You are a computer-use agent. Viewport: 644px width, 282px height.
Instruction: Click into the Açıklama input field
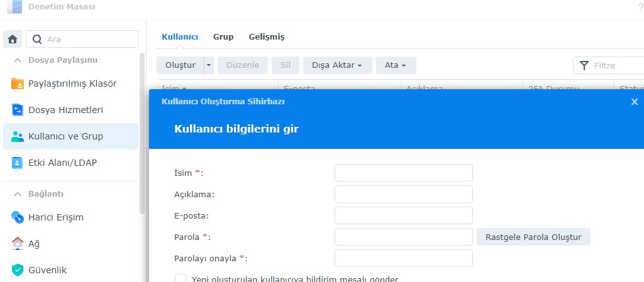pos(403,194)
